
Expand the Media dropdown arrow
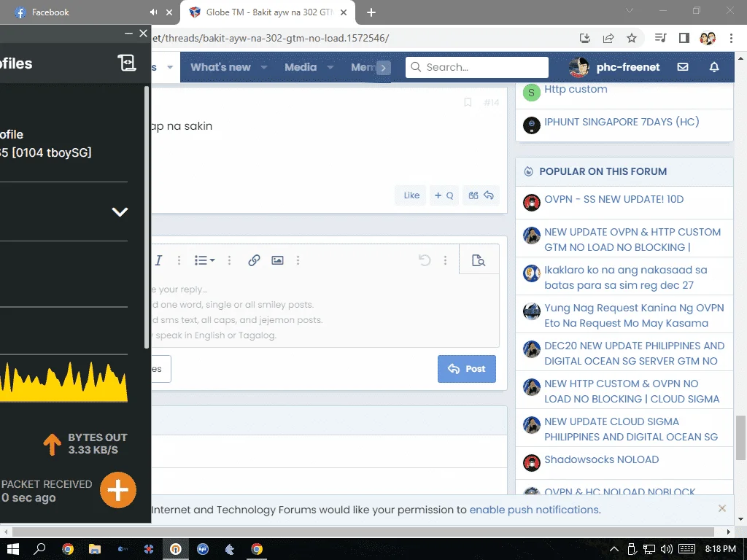click(330, 68)
